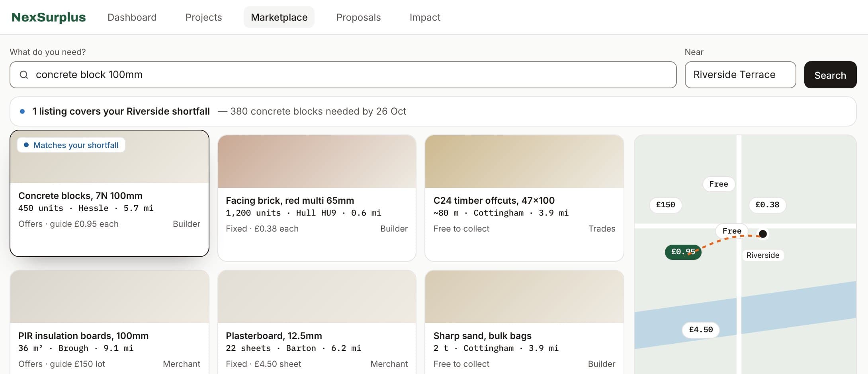Go to the Projects tab
This screenshot has width=868, height=374.
(203, 17)
